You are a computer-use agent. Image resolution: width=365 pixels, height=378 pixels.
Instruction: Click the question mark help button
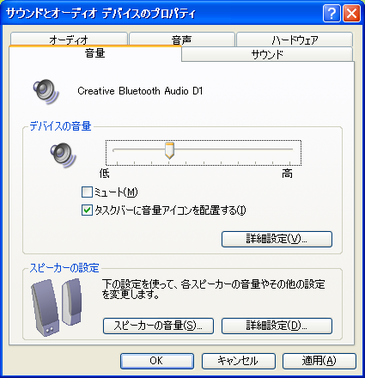(x=332, y=14)
